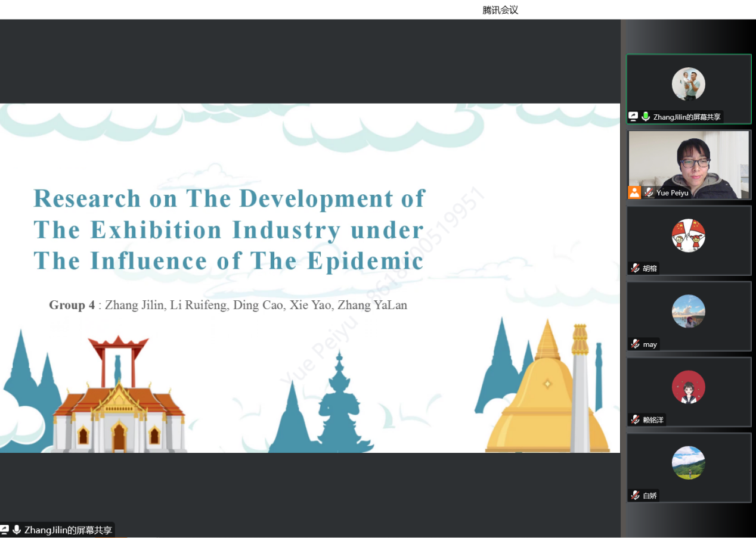Click Yue Peiyu's muted microphone icon
Screen dimensions: 756x538
648,192
